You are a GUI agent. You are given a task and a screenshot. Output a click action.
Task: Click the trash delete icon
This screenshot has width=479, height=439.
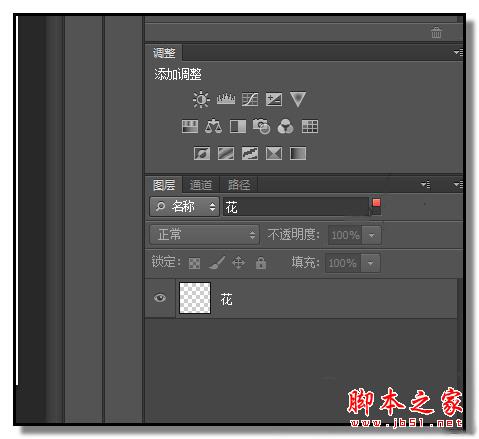pyautogui.click(x=436, y=33)
